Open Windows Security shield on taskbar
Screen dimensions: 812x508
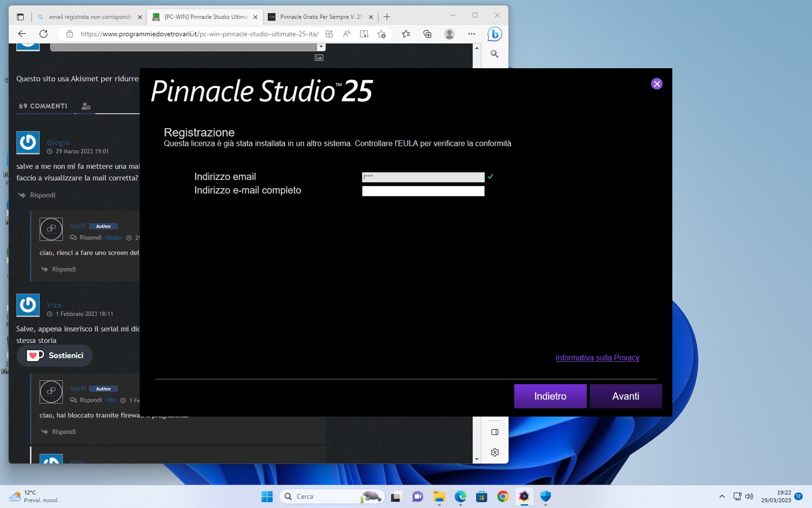point(545,496)
